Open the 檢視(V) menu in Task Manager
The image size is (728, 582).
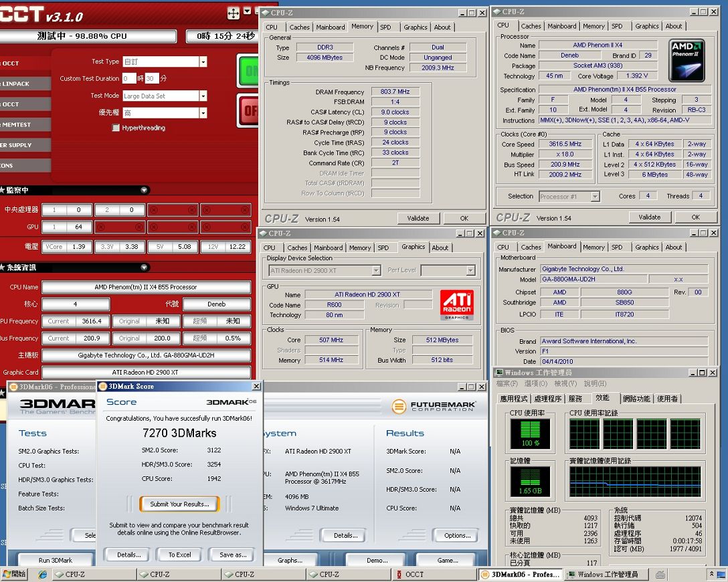tap(565, 384)
